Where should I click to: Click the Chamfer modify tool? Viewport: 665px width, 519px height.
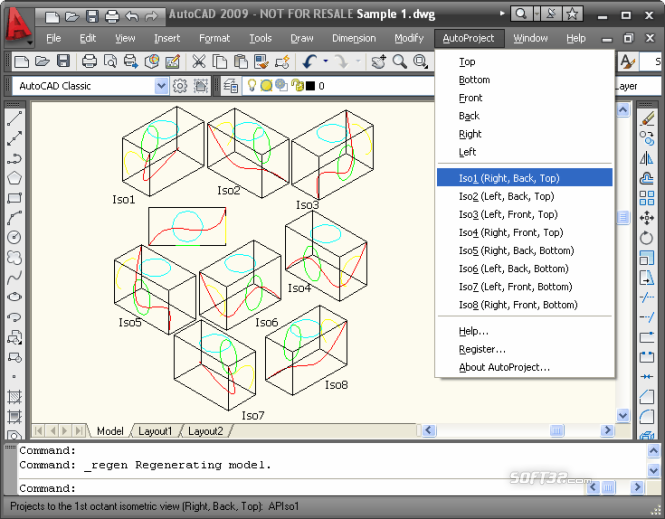point(647,397)
